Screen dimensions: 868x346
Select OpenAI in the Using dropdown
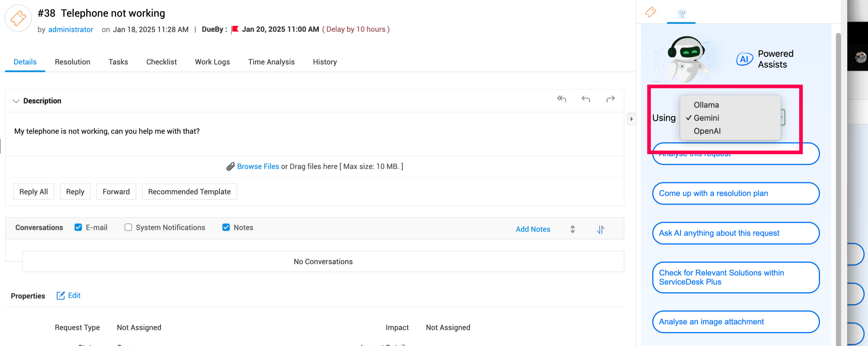pos(730,131)
